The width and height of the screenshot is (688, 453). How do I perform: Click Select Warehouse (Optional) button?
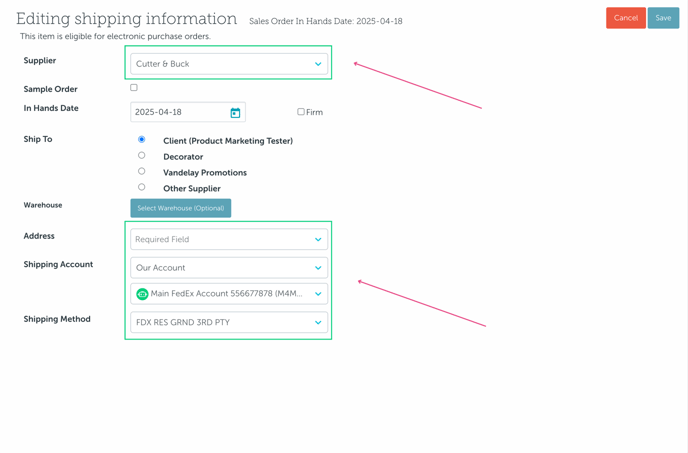(x=181, y=208)
